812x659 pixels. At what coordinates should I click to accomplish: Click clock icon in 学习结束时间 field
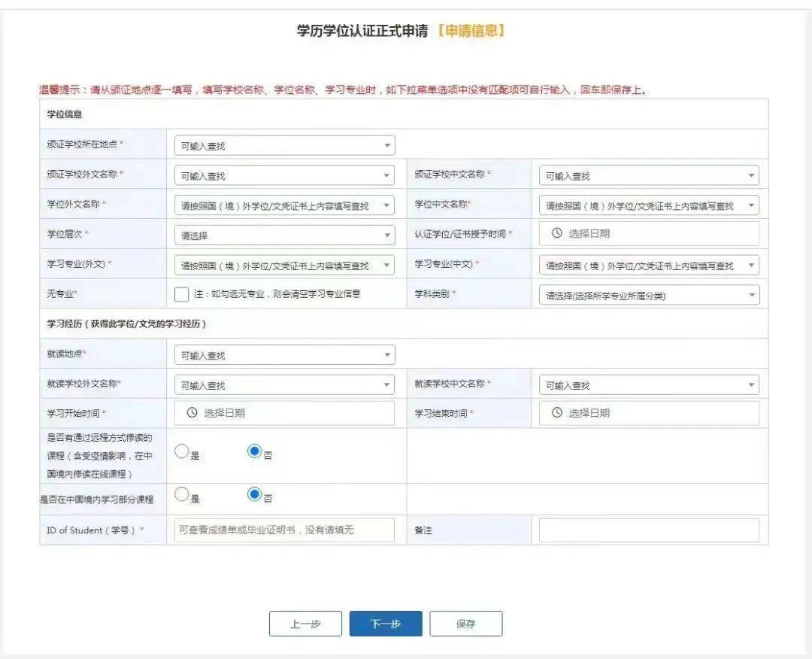coord(556,413)
